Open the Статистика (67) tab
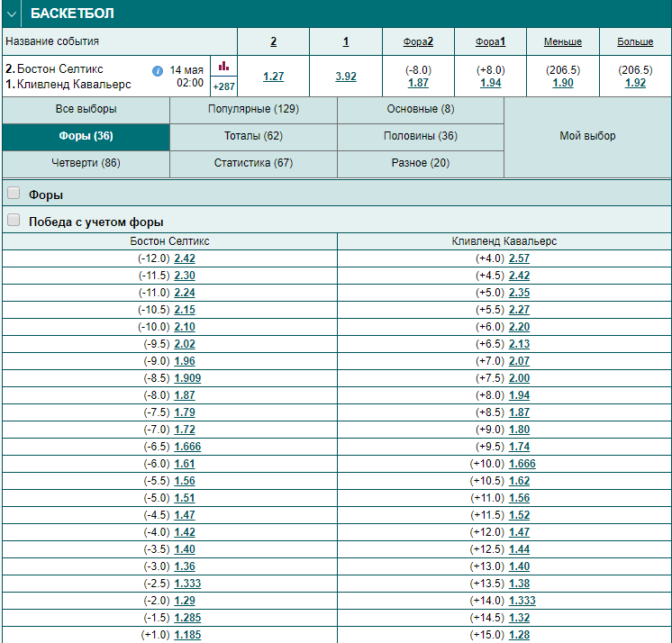The height and width of the screenshot is (643, 672). [x=253, y=163]
